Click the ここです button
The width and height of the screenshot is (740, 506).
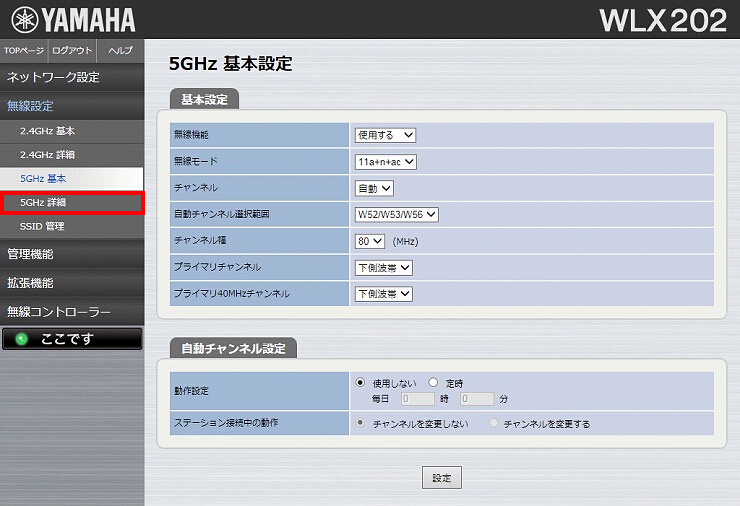(x=72, y=339)
